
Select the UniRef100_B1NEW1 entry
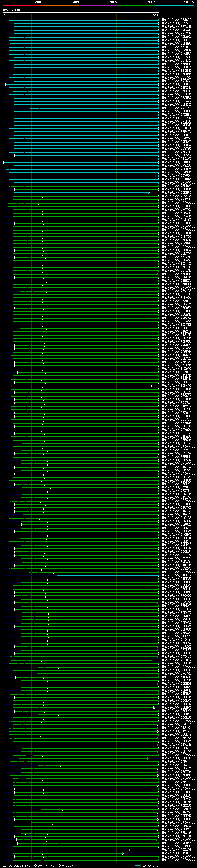[x=177, y=277]
